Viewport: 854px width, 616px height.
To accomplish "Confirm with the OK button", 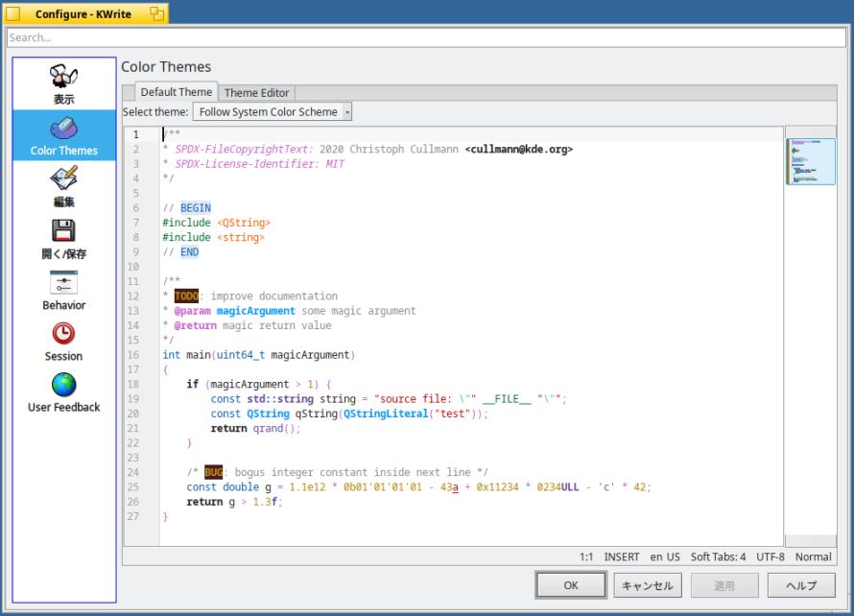I will [571, 585].
